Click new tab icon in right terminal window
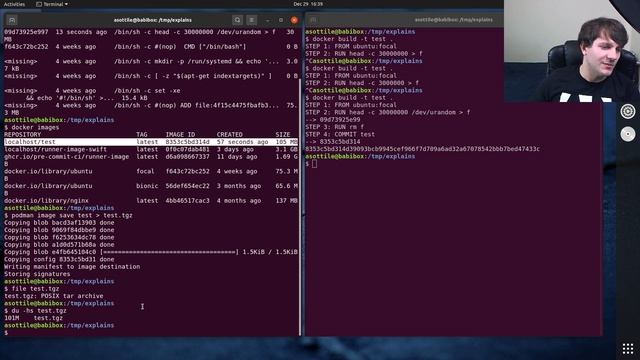Image resolution: width=640 pixels, height=360 pixels. coord(313,20)
